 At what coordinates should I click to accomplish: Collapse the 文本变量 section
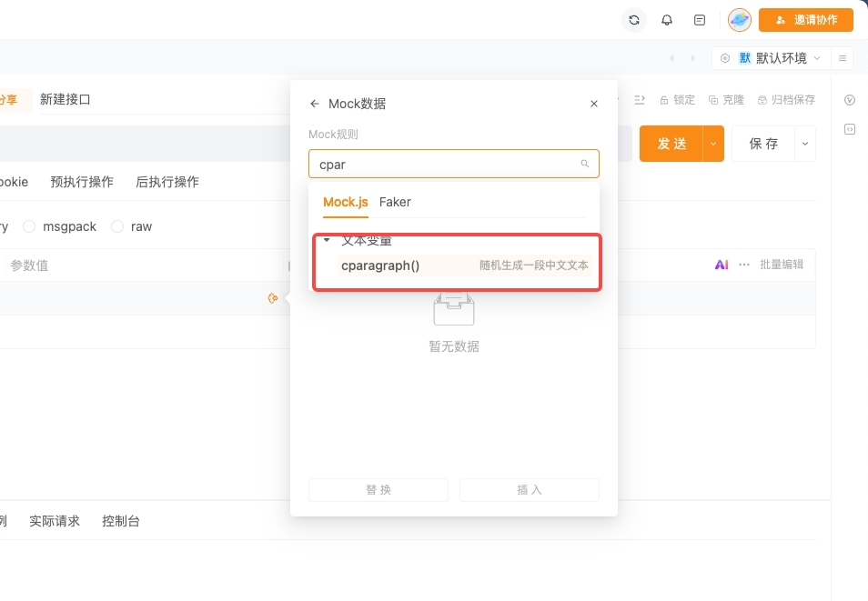point(327,240)
